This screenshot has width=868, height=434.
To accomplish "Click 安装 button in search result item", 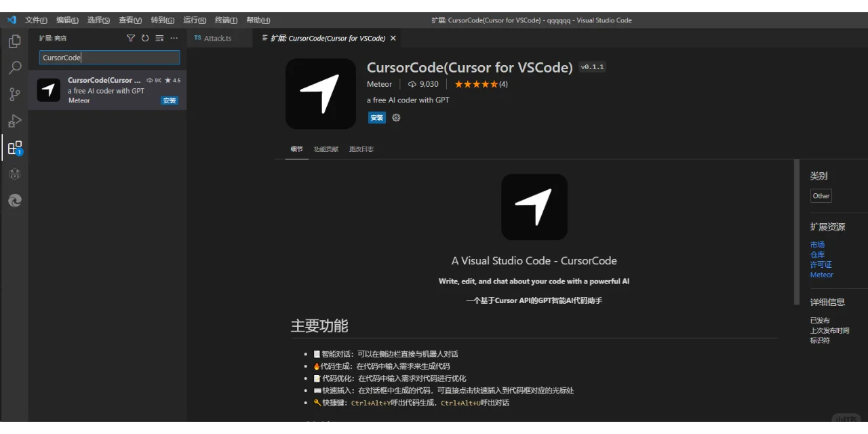I will point(170,100).
